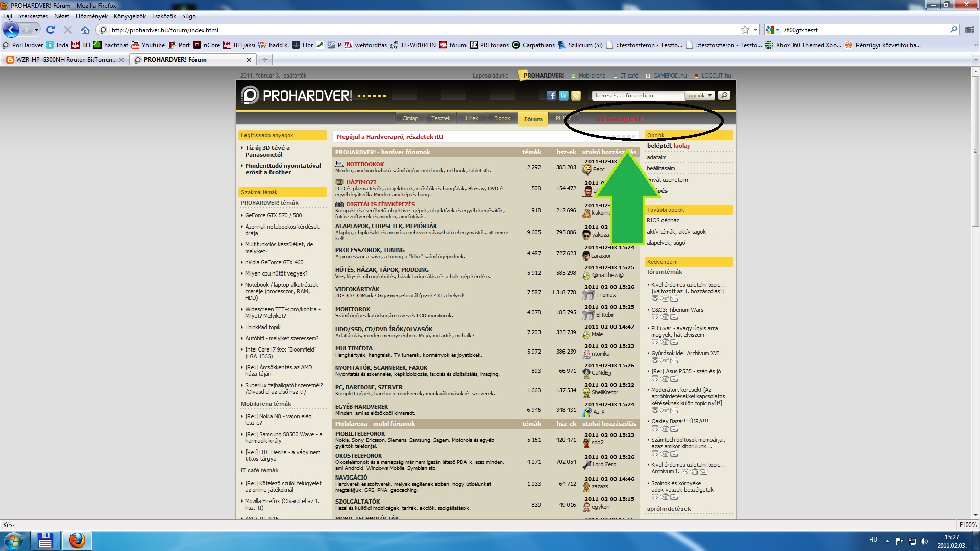Click the grid icon right of search box
980x551 pixels.
pos(969,30)
